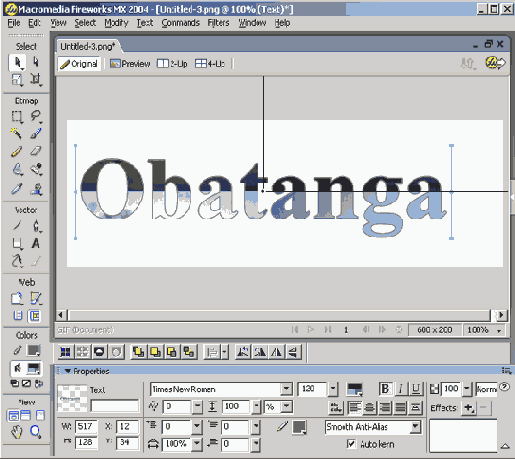
Task: Add an effect with the plus button
Action: pyautogui.click(x=469, y=408)
